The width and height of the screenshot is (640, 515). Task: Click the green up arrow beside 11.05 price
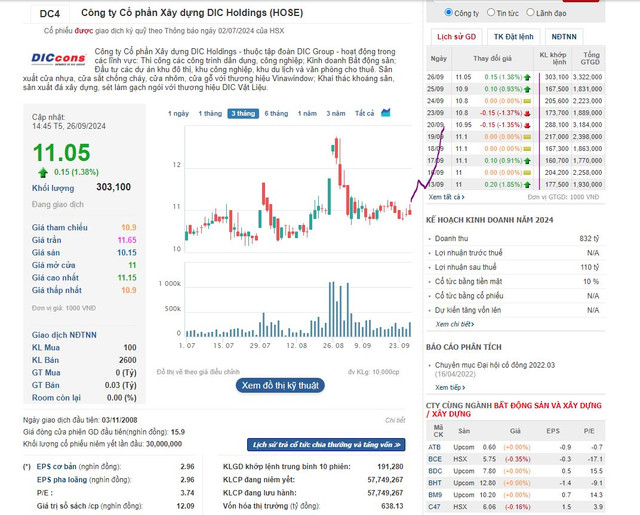[x=43, y=173]
